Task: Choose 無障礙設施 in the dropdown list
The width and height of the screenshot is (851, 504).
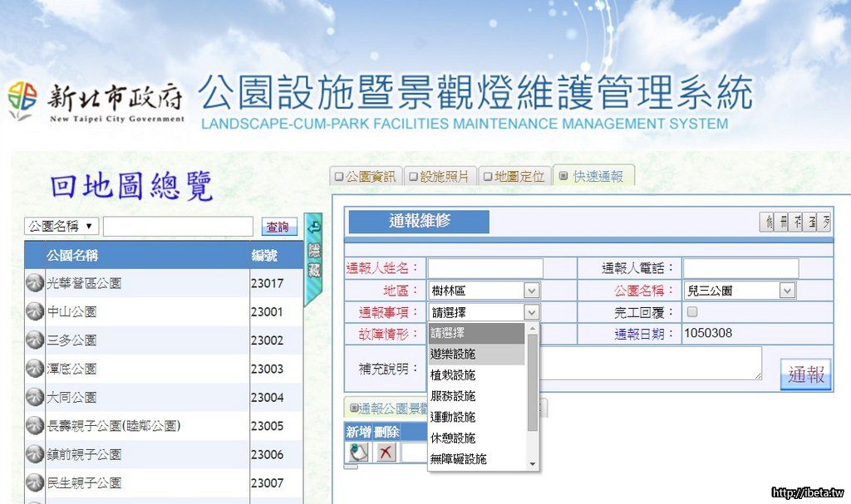Action: tap(476, 458)
